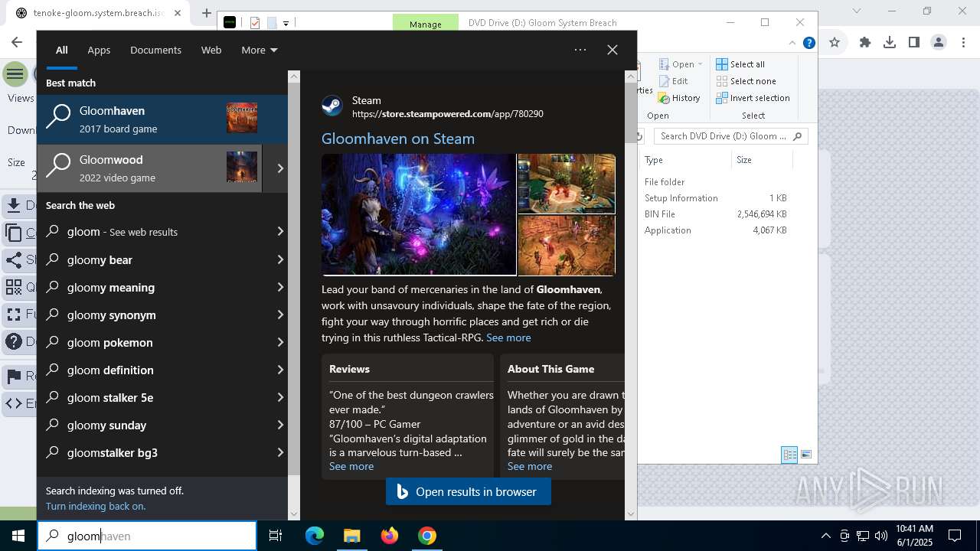Open the Manage ribbon tab in Explorer
Image resolution: width=980 pixels, height=551 pixels.
click(425, 24)
